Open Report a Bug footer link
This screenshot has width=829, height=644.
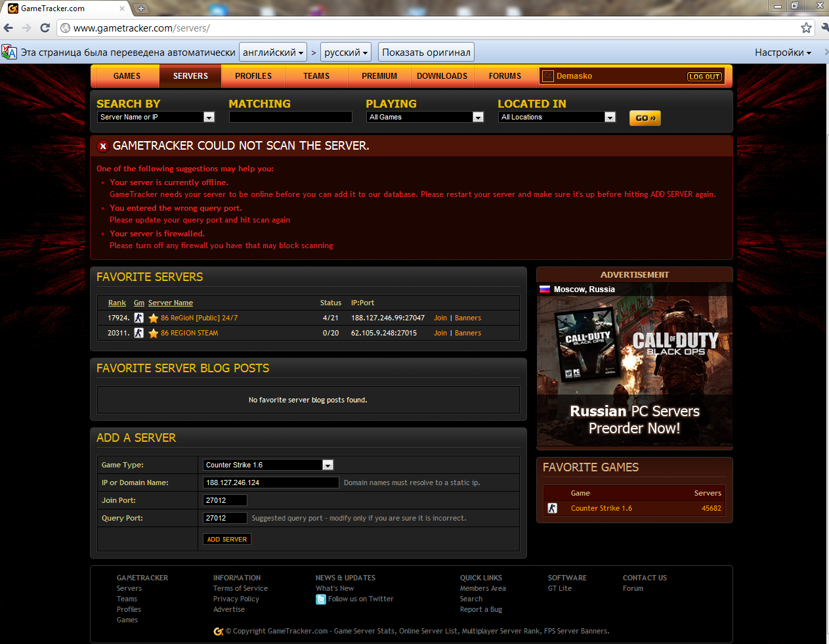[481, 610]
